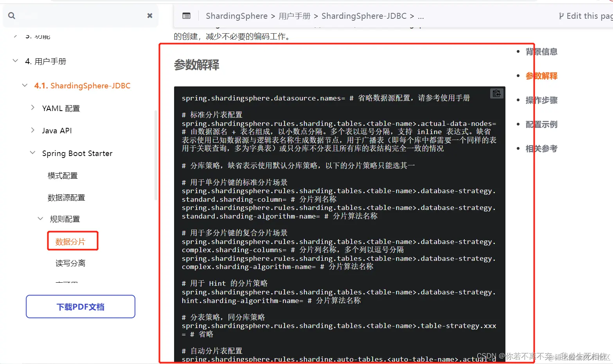613x364 pixels.
Task: Expand the "YAML 配置" entry
Action: 33,108
